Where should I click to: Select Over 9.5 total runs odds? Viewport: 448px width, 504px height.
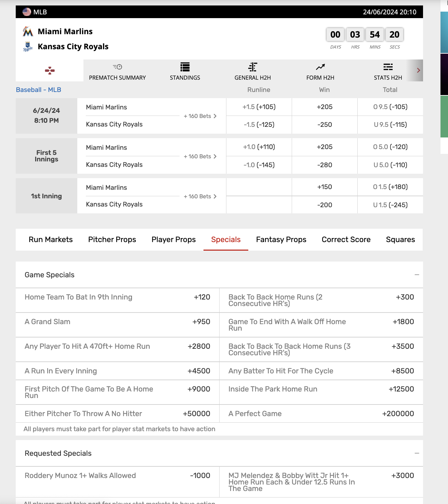[x=390, y=107]
